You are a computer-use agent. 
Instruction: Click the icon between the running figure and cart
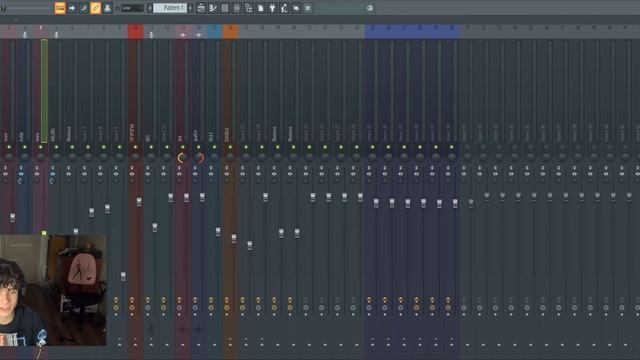(296, 8)
